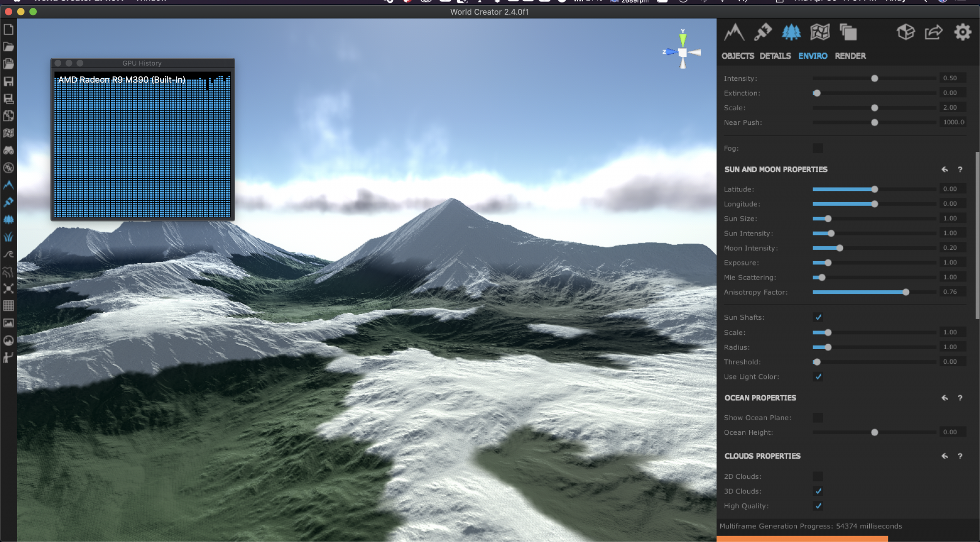
Task: Open project via folder icon
Action: pyautogui.click(x=8, y=47)
